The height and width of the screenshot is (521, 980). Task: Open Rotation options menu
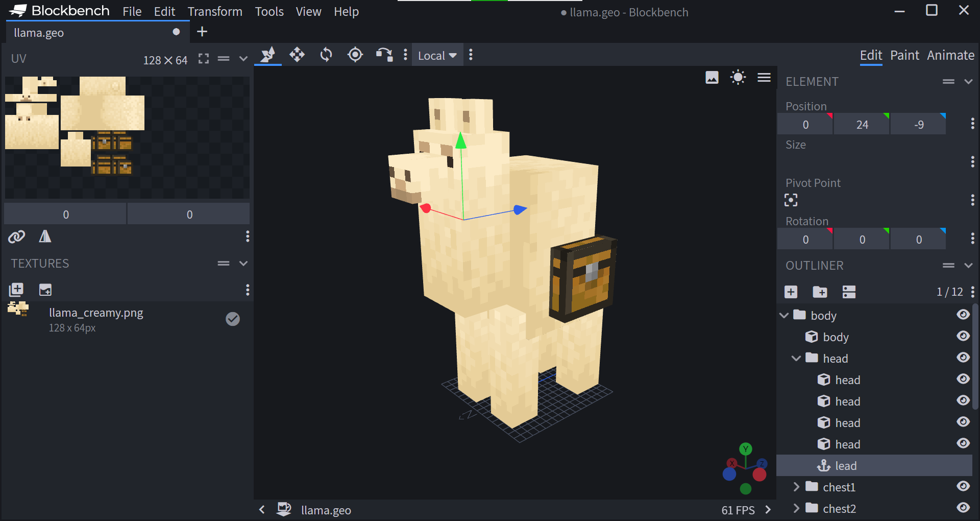pos(972,239)
